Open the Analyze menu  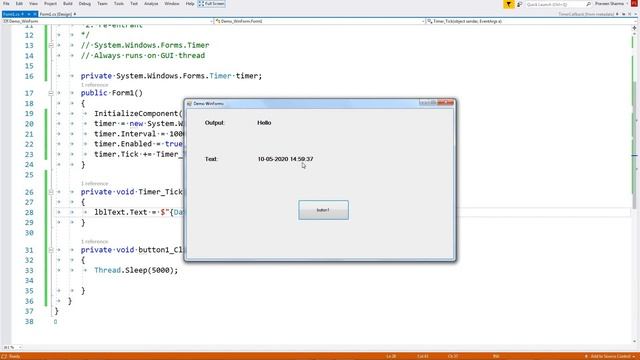coord(151,4)
